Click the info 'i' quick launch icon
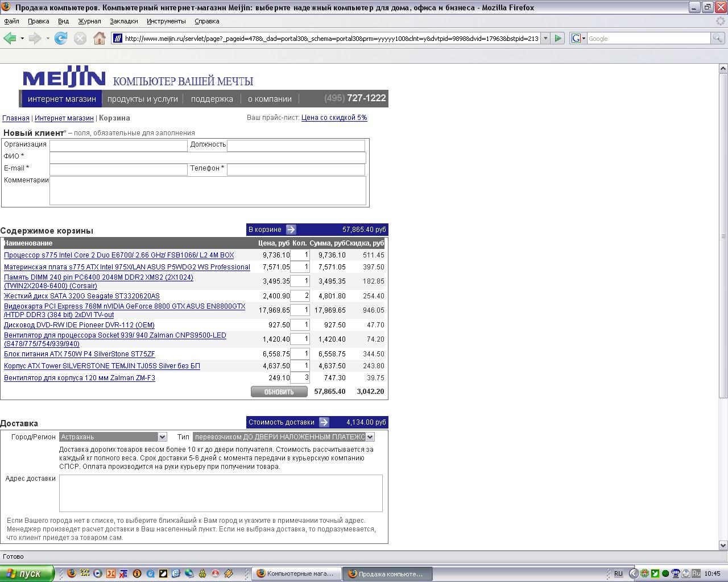 pyautogui.click(x=137, y=573)
